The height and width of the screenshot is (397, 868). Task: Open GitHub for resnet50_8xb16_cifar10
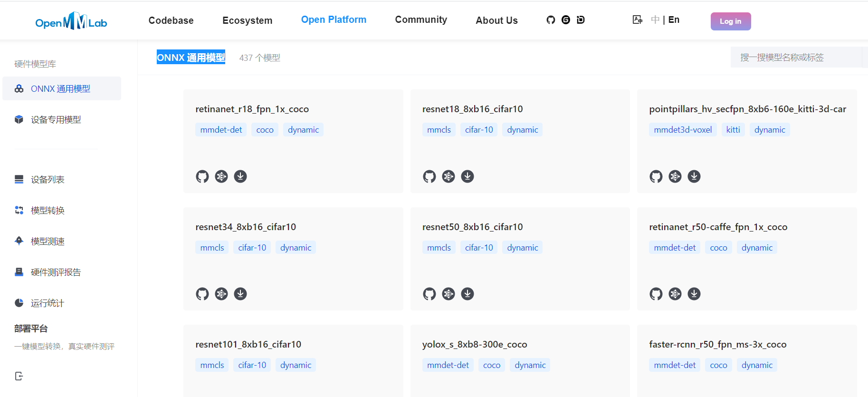click(x=429, y=294)
